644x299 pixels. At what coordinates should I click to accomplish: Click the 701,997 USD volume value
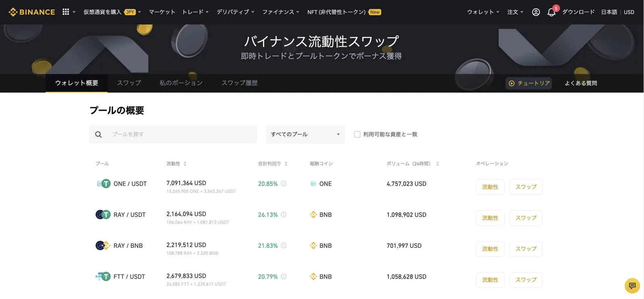click(404, 246)
